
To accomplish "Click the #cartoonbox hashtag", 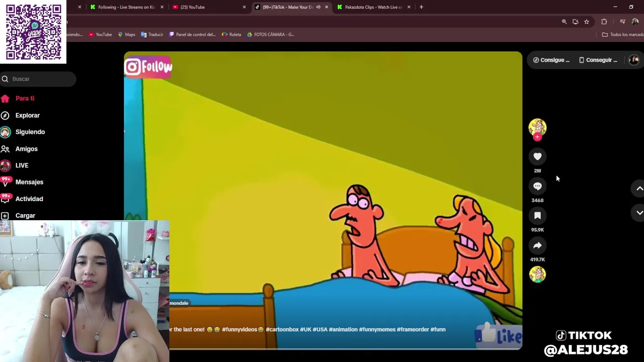I will [x=282, y=329].
